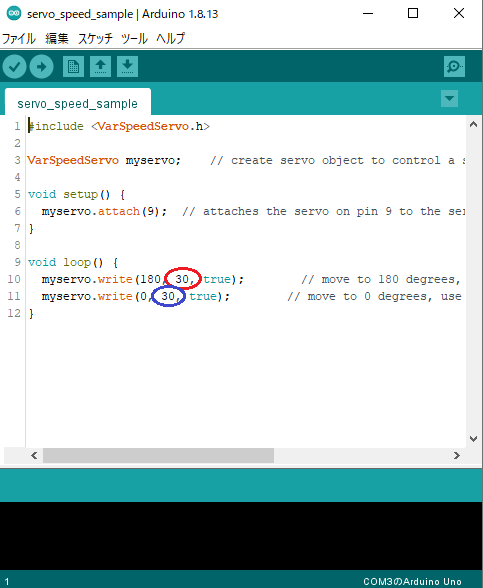Click the editor scroll down arrow

coord(473,439)
